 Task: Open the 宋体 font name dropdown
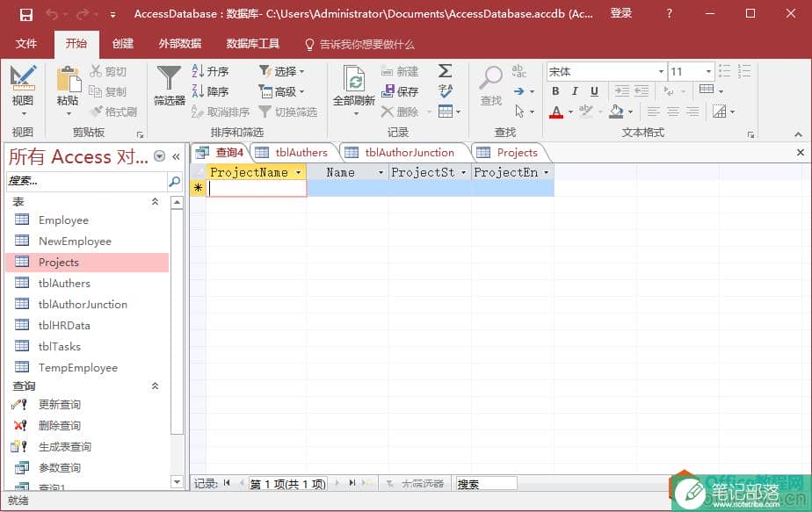pos(662,71)
